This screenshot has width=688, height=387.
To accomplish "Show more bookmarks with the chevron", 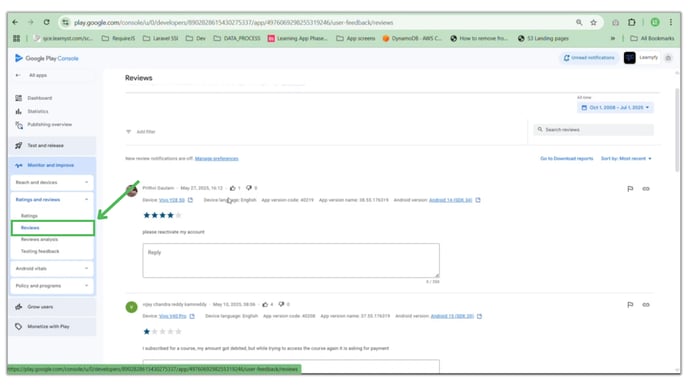I will click(x=613, y=39).
